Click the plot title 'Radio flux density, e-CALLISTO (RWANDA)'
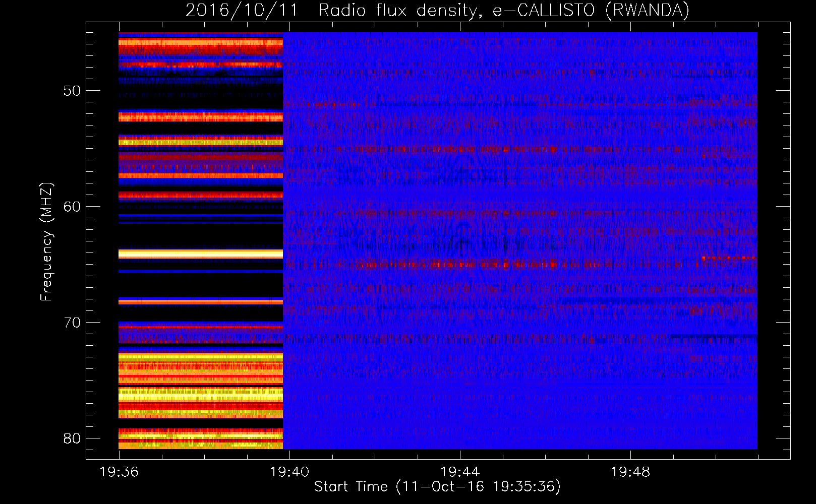The image size is (816, 504). click(x=504, y=11)
